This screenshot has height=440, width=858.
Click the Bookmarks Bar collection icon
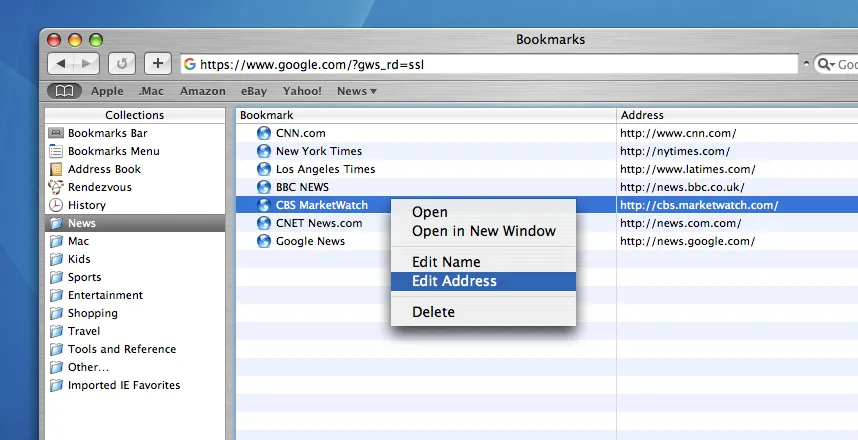pyautogui.click(x=56, y=133)
